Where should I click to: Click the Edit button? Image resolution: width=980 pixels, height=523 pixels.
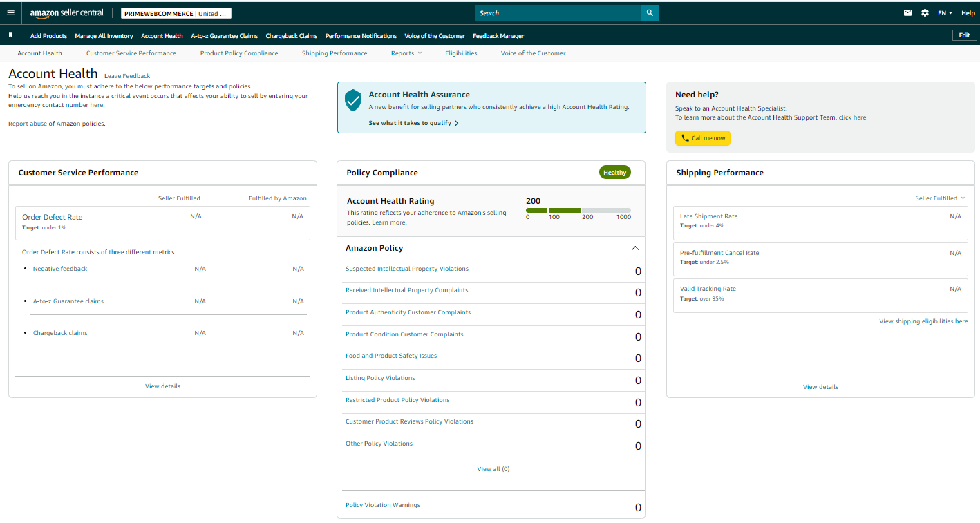pyautogui.click(x=964, y=35)
